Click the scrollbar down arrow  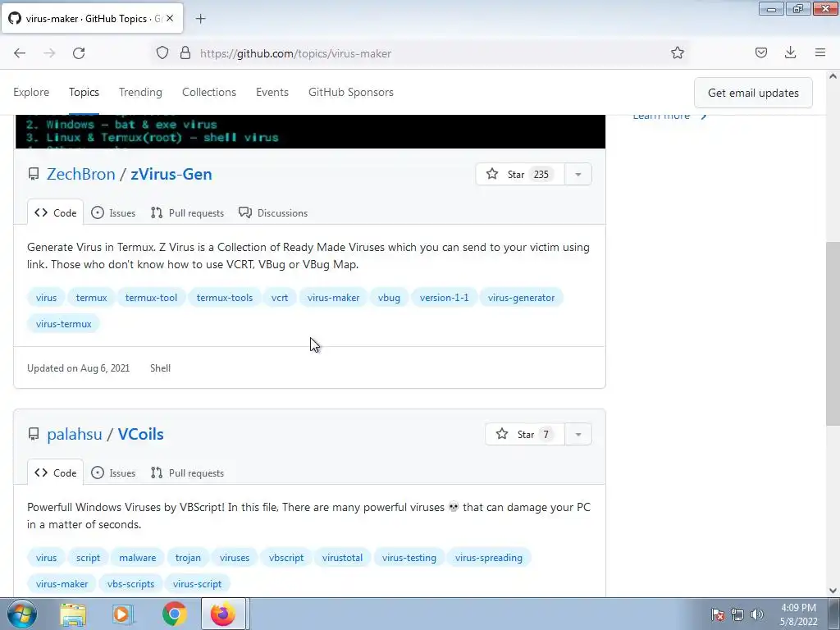coord(833,591)
